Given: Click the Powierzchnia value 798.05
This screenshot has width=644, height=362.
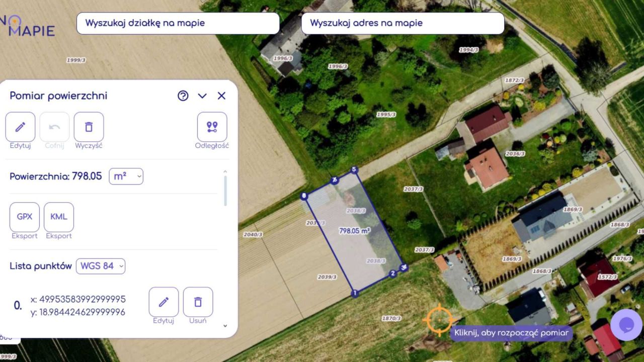Looking at the screenshot, I should (x=87, y=176).
